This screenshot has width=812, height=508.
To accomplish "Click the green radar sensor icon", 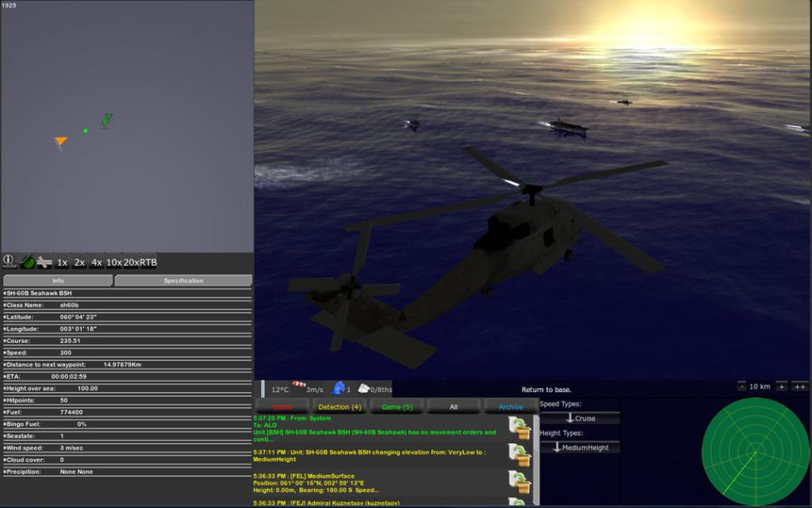I will click(x=27, y=261).
